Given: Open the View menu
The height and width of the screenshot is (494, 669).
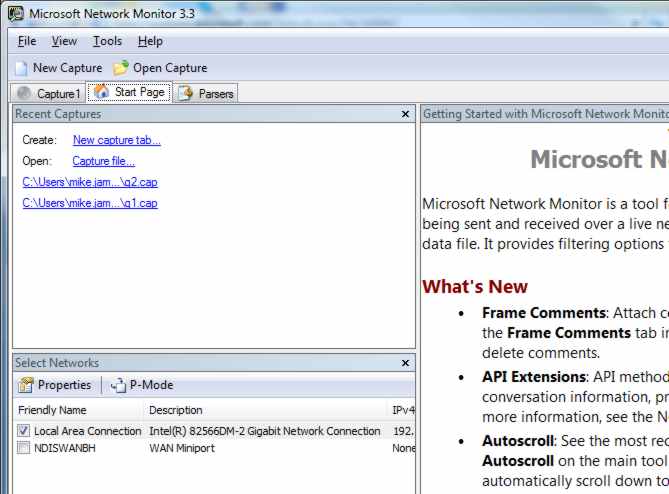Looking at the screenshot, I should (64, 41).
